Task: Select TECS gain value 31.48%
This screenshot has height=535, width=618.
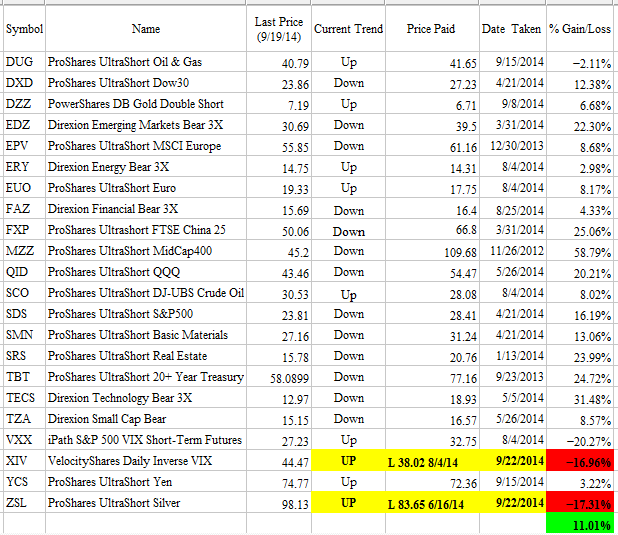Action: pyautogui.click(x=582, y=398)
